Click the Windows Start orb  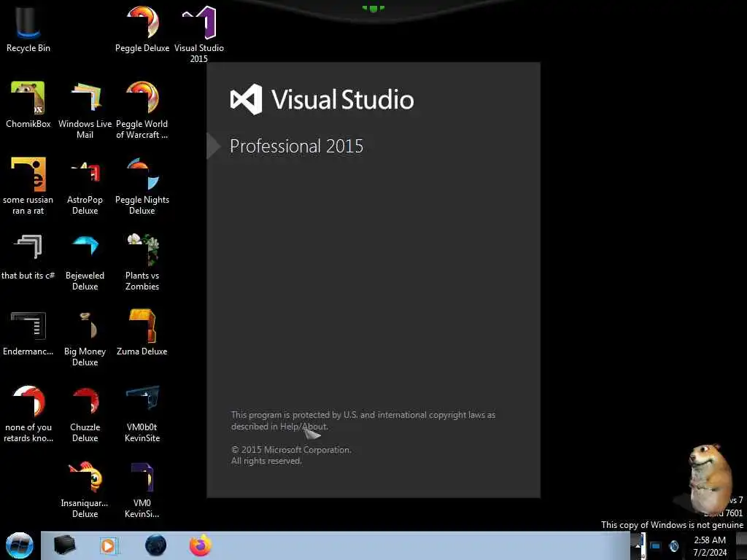[x=20, y=545]
